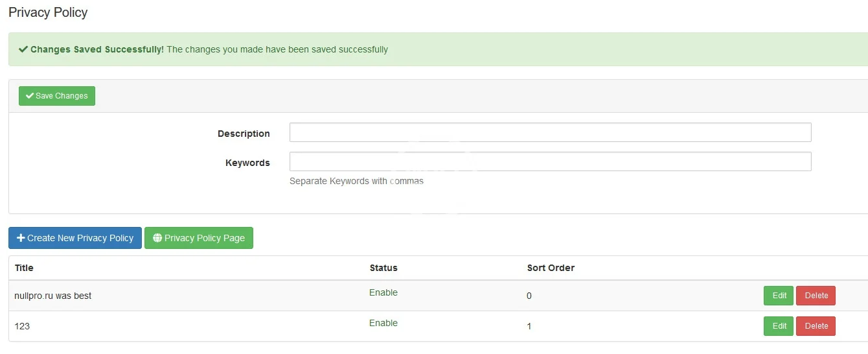Screen dimensions: 868x354
Task: Click the success checkmark icon in the alert
Action: (x=23, y=49)
